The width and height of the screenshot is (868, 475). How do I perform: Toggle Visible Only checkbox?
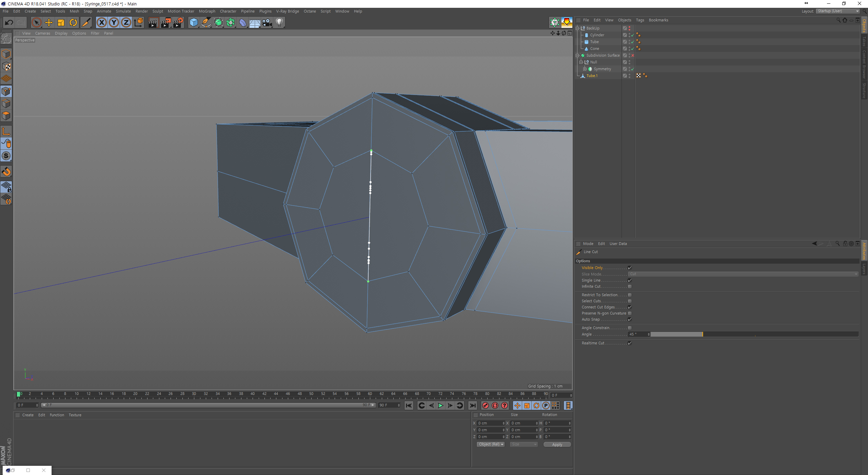630,268
